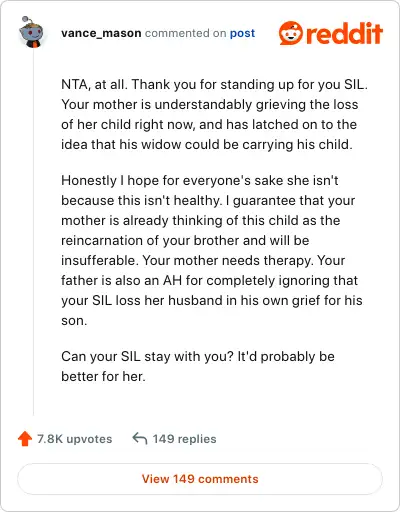Viewport: 400px width, 512px height.
Task: Click the 7.8K upvotes count
Action: (x=74, y=439)
